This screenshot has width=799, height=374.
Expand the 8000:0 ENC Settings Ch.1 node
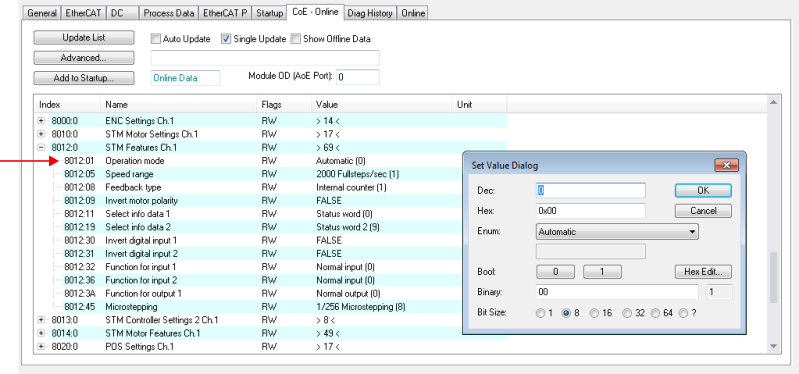point(41,121)
